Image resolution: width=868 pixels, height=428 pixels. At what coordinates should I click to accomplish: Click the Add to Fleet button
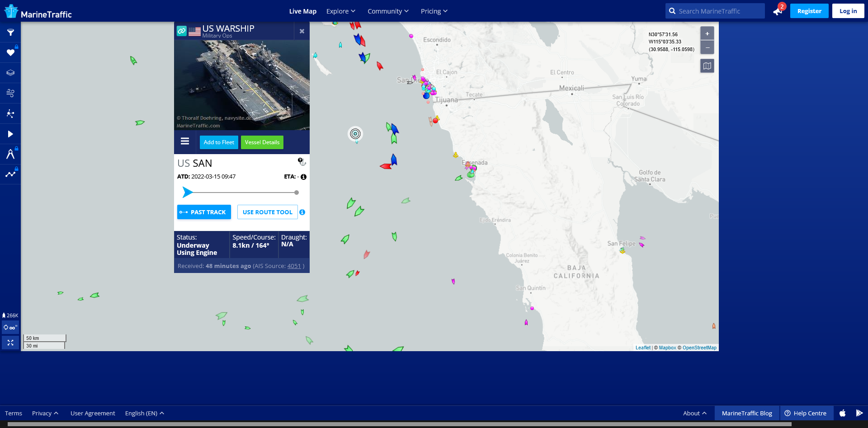pos(219,142)
